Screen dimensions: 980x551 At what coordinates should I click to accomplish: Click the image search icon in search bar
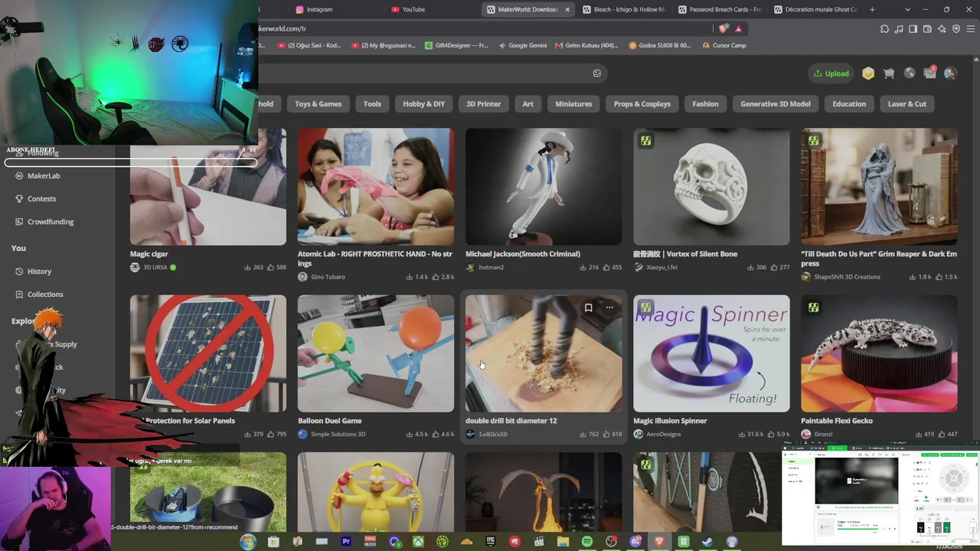(x=597, y=73)
